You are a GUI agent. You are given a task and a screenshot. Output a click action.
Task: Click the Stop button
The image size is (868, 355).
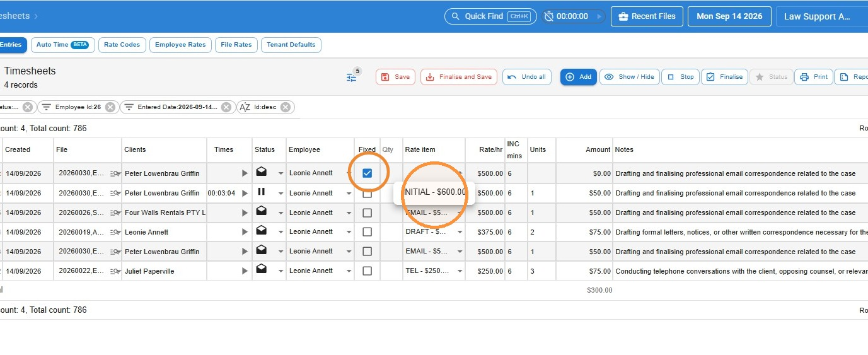pos(680,77)
